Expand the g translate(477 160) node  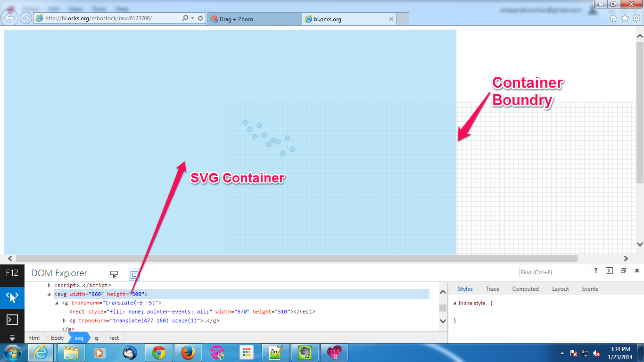(64, 321)
